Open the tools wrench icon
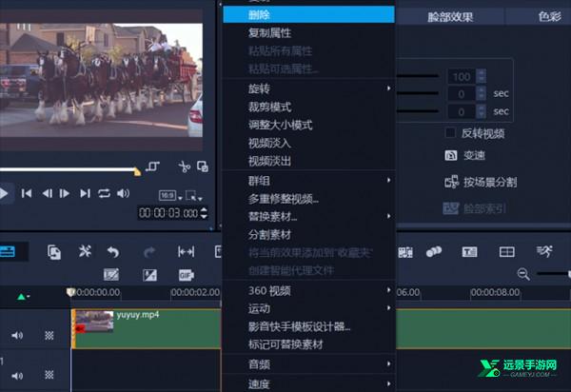Viewport: 571px width, 392px height. [x=85, y=251]
